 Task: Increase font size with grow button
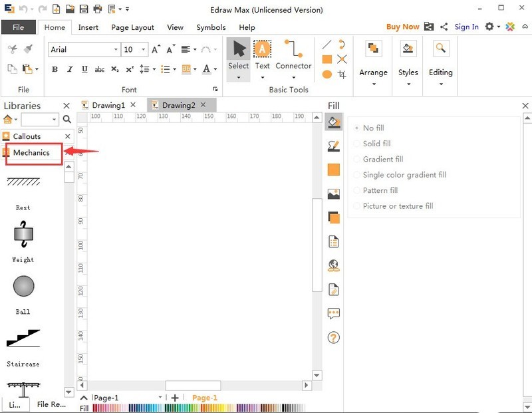pos(156,49)
